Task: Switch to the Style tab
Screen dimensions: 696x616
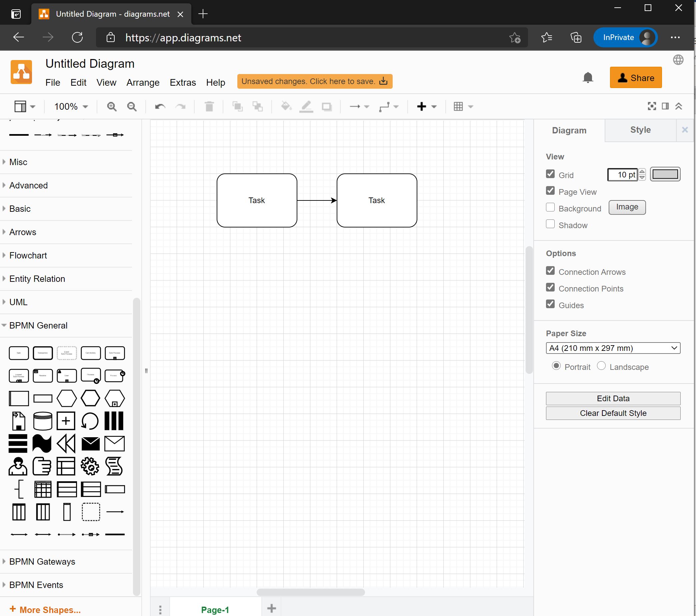Action: tap(640, 130)
